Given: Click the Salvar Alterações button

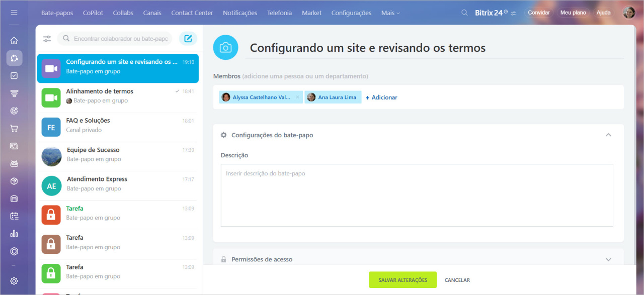Looking at the screenshot, I should (403, 280).
